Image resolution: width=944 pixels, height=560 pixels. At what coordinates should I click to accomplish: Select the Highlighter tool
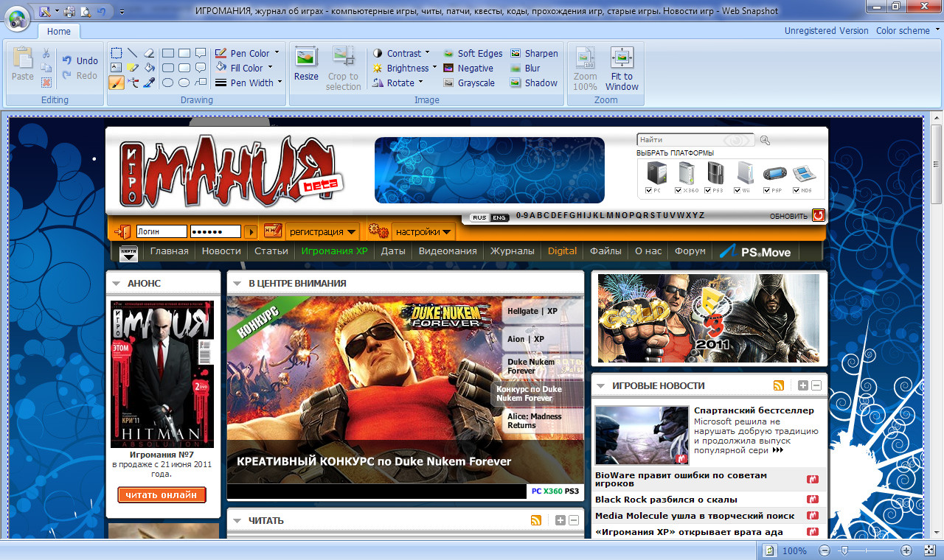132,68
